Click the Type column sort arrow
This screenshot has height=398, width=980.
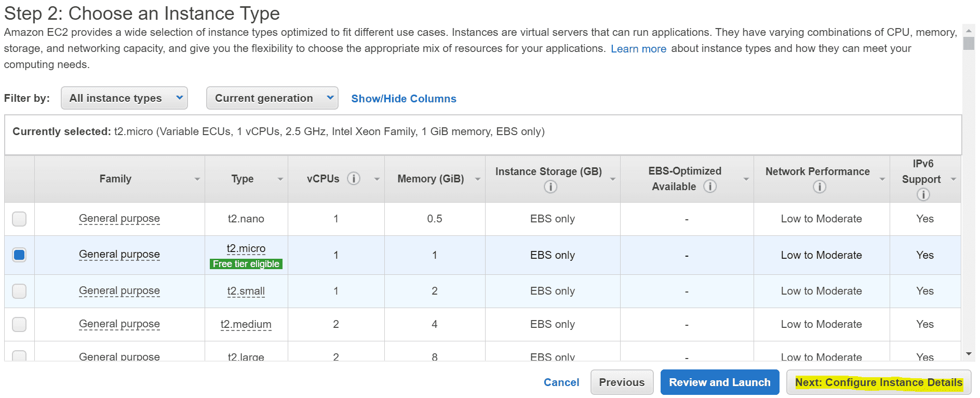280,179
